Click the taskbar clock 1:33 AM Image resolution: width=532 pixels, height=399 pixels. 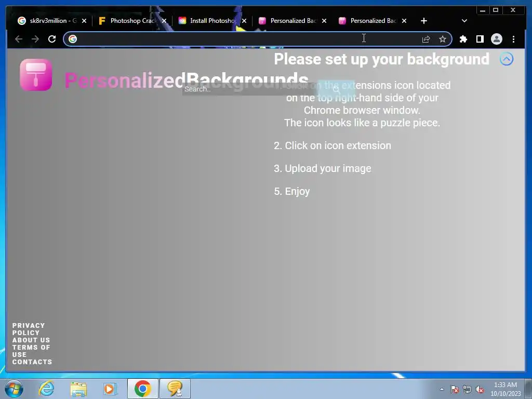click(506, 389)
